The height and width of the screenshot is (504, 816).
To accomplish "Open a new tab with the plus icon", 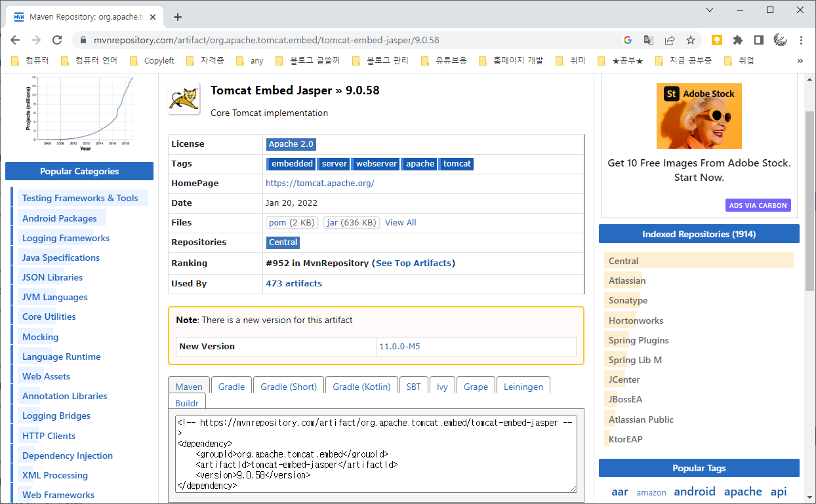I will pos(177,17).
